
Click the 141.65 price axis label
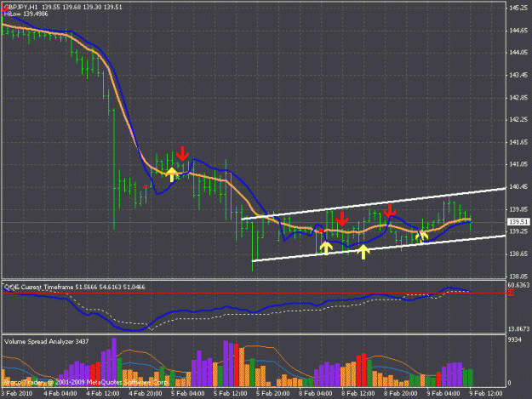[x=518, y=142]
